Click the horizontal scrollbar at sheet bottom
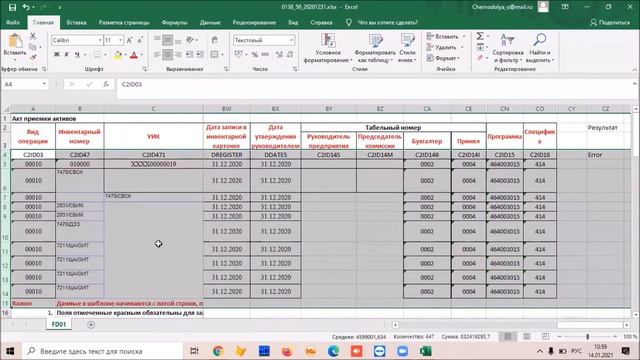Viewport: 640px width, 360px height. pyautogui.click(x=511, y=325)
